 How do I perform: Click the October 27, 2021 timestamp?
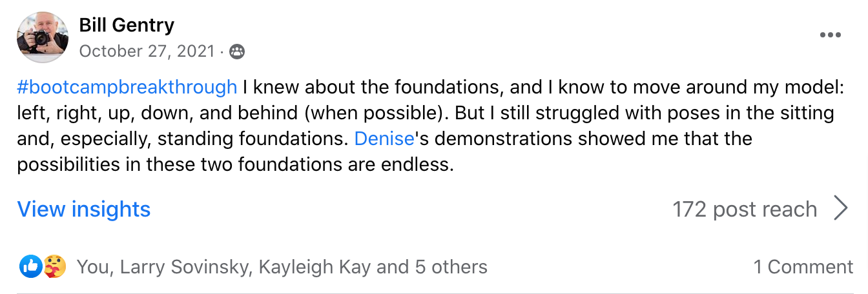click(147, 52)
